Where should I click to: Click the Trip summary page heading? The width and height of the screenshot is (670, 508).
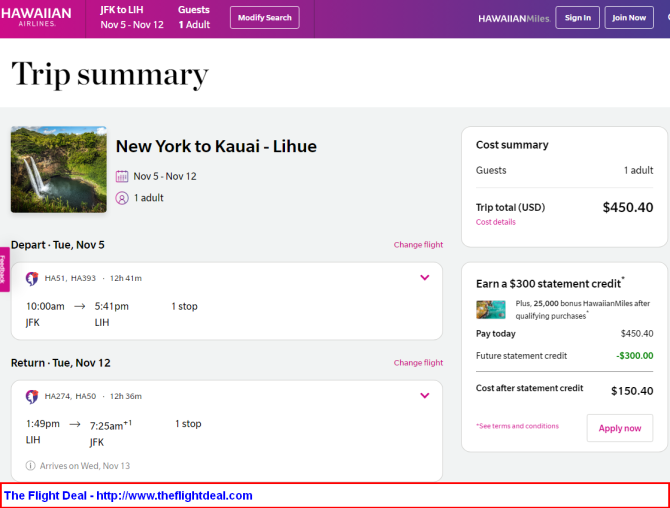pos(110,74)
